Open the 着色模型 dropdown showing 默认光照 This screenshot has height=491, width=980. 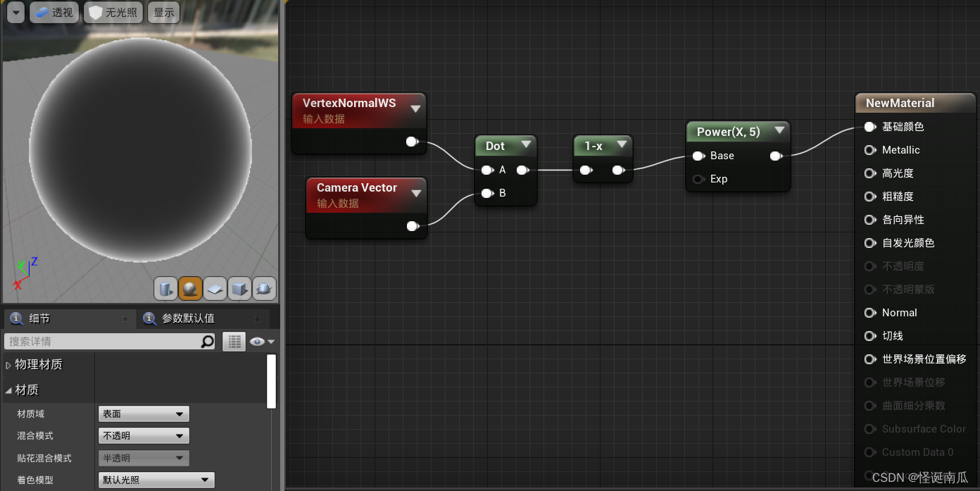point(156,480)
